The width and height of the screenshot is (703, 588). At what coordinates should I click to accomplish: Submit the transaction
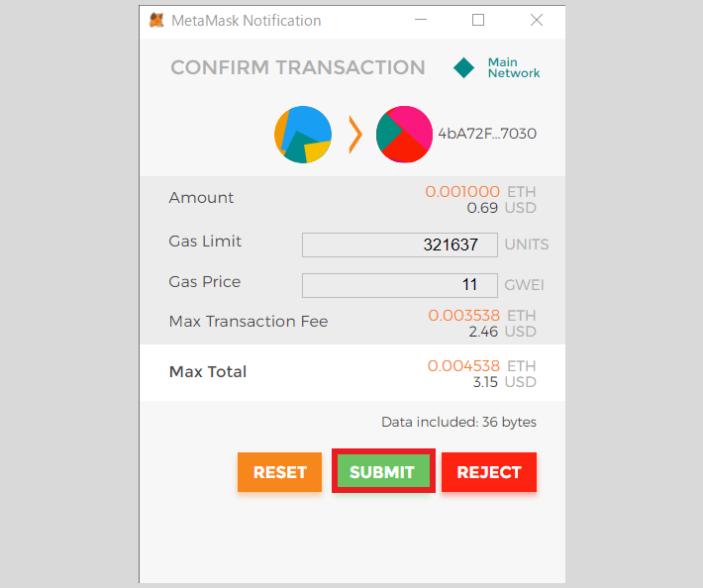coord(383,471)
